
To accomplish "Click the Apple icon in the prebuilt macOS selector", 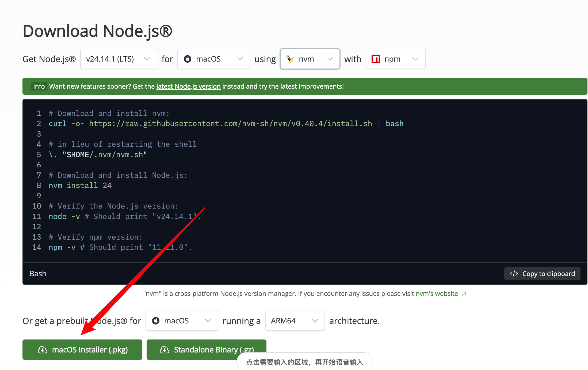I will 156,321.
